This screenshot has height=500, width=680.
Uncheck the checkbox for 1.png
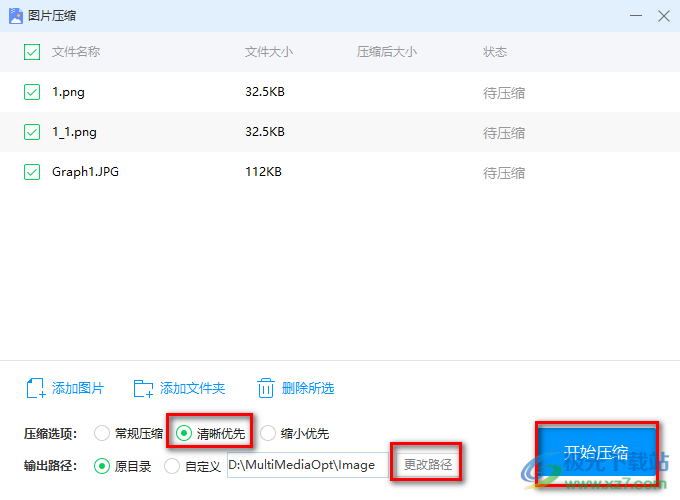click(32, 92)
